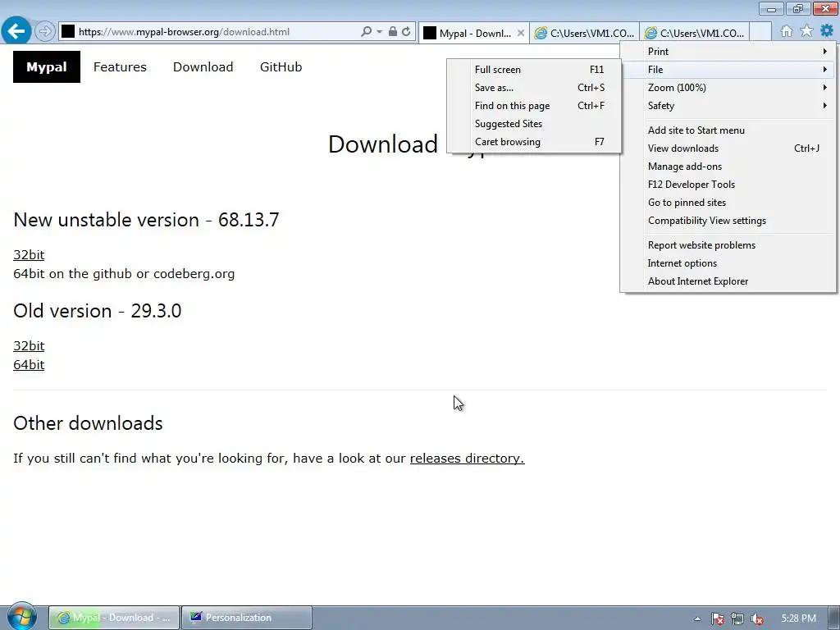Screen dimensions: 840x630
Task: Click the arrow next to Zoom (100%)
Action: [825, 87]
